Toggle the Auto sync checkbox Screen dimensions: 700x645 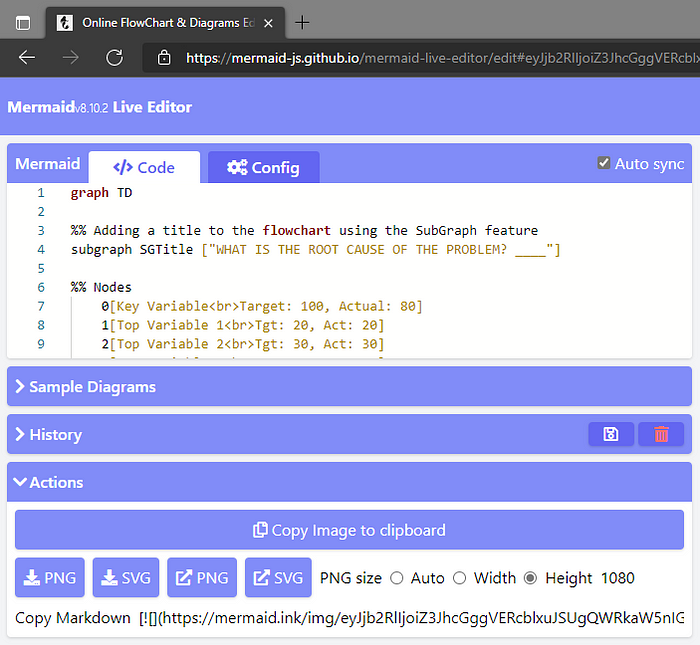coord(603,163)
